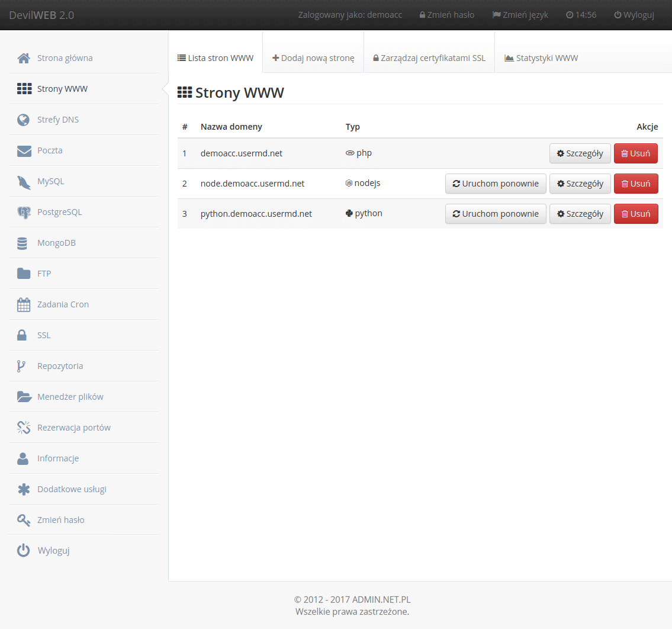Screen dimensions: 672x629
Task: Open the MySQL dolphin icon in sidebar
Action: [24, 182]
